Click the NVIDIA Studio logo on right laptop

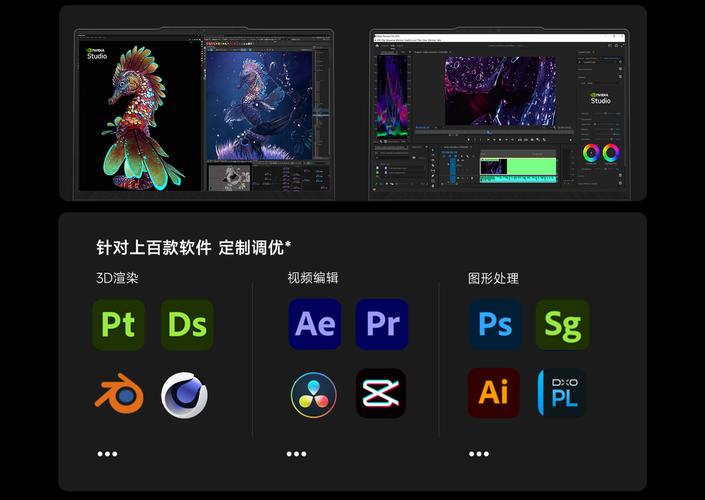tap(600, 98)
